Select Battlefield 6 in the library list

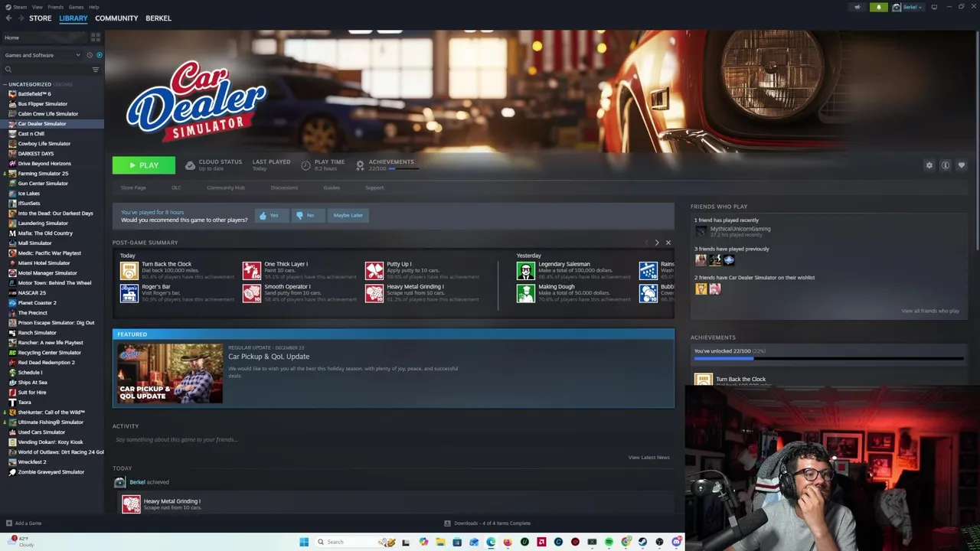34,94
